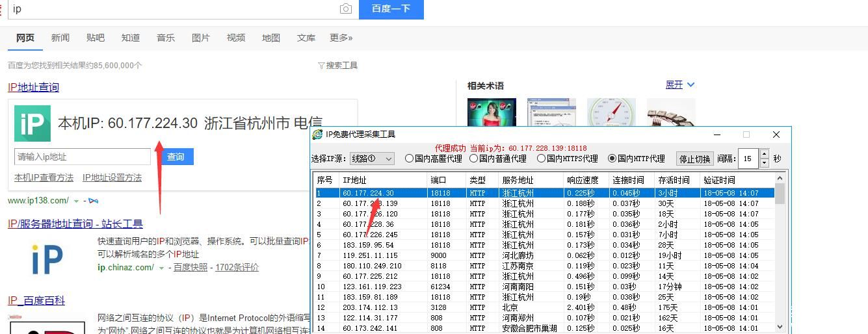The image size is (868, 334).
Task: Open the 更多» menu
Action: 341,38
